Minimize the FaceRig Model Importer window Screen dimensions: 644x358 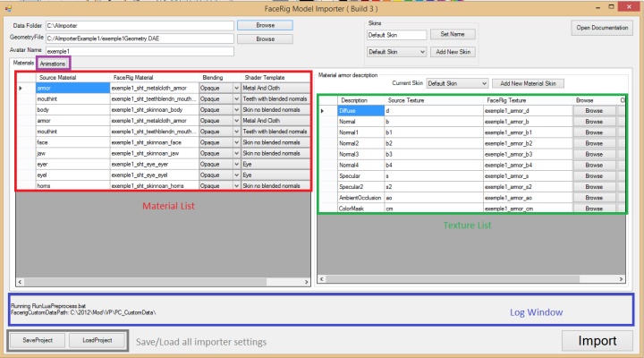(x=598, y=7)
